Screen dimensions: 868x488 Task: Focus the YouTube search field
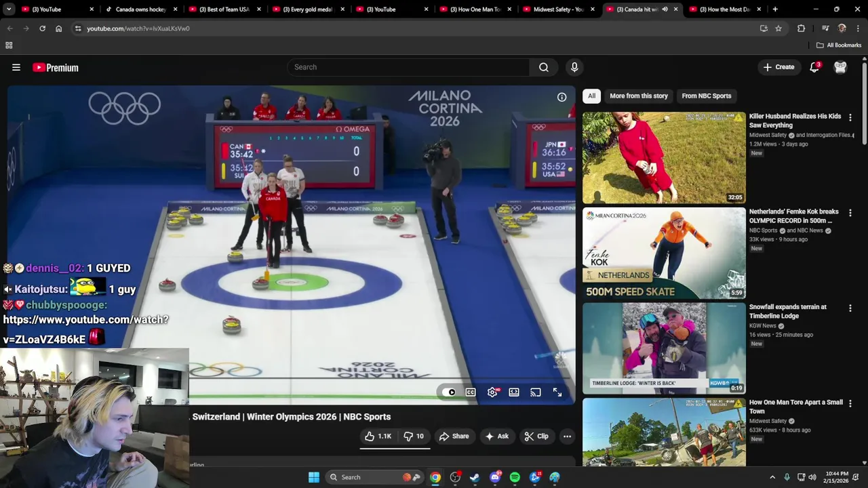click(408, 67)
